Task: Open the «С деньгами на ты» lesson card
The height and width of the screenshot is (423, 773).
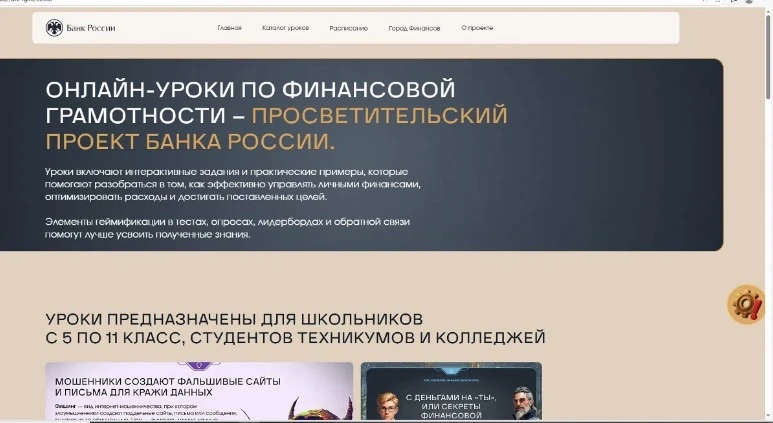Action: (x=451, y=391)
